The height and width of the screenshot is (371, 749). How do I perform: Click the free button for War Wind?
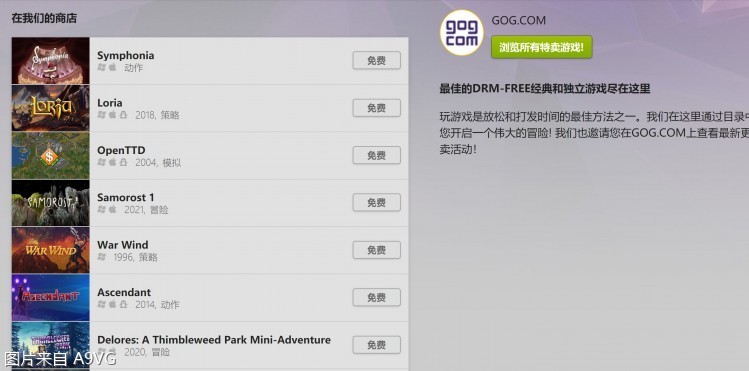tap(376, 250)
